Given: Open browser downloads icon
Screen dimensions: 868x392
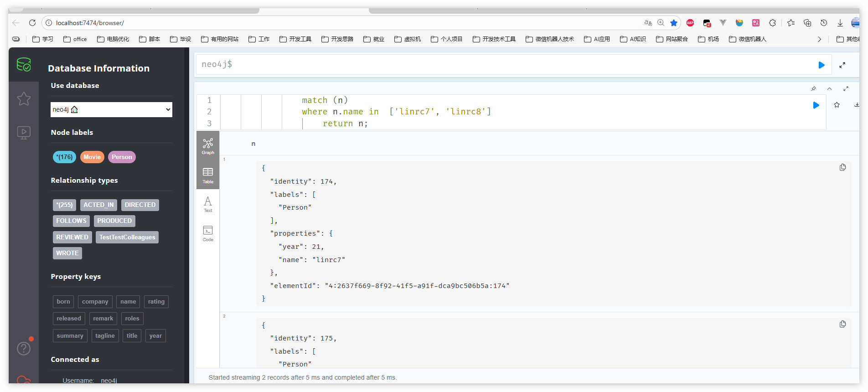Looking at the screenshot, I should point(840,23).
